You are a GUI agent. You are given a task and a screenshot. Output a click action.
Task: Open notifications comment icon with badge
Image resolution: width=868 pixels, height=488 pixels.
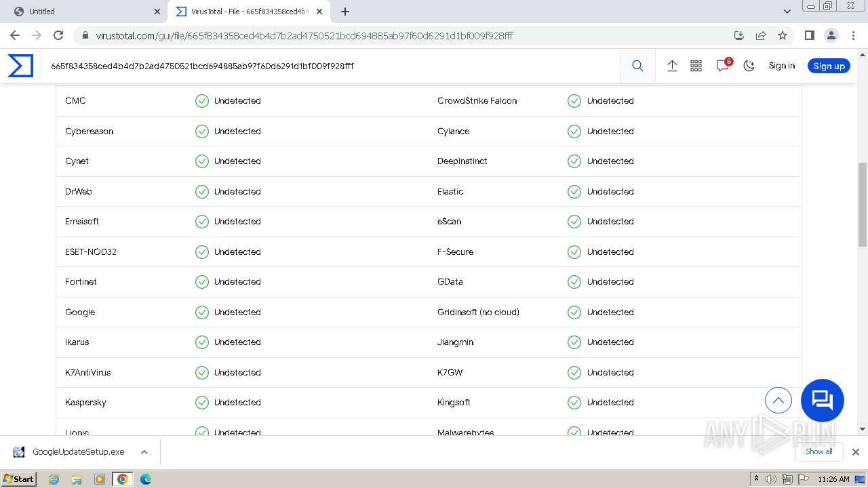pos(723,66)
